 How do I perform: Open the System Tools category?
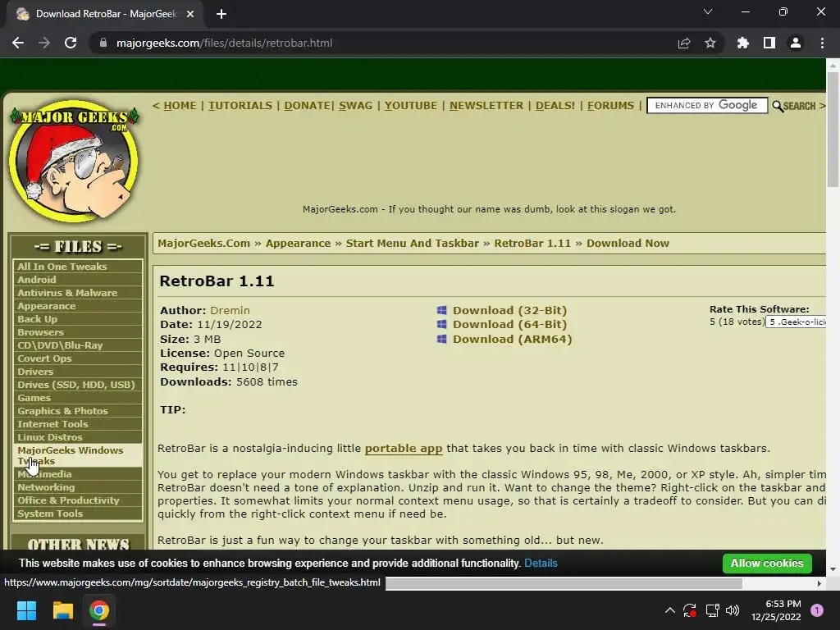[78, 514]
